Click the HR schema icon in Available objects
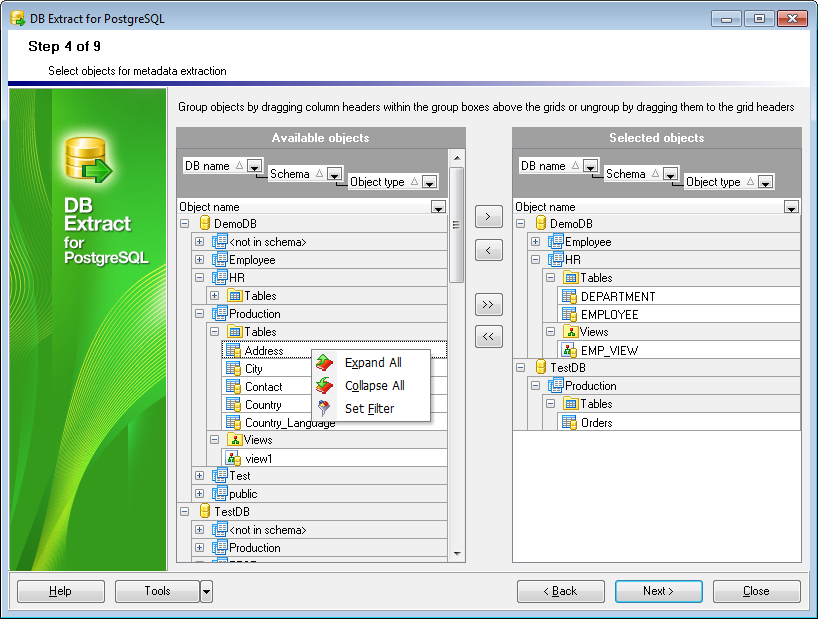Image resolution: width=818 pixels, height=619 pixels. [x=220, y=277]
